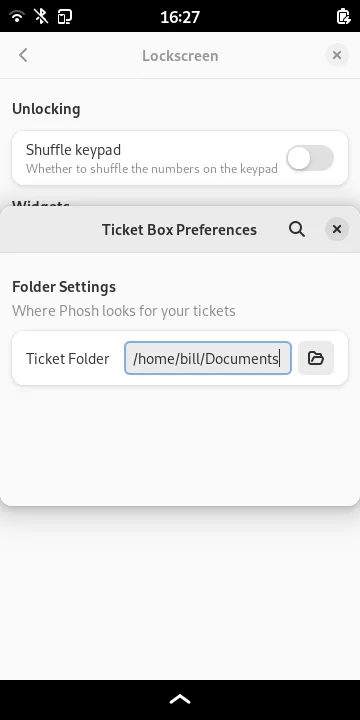Screen dimensions: 360x720
Task: Go back using the Lockscreen back arrow
Action: 23,56
